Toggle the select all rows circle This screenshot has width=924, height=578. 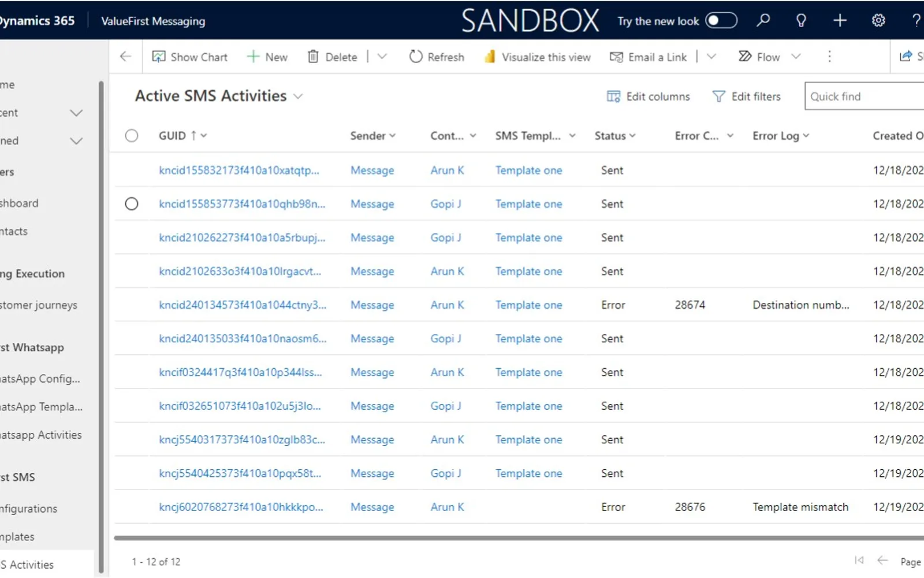click(132, 136)
